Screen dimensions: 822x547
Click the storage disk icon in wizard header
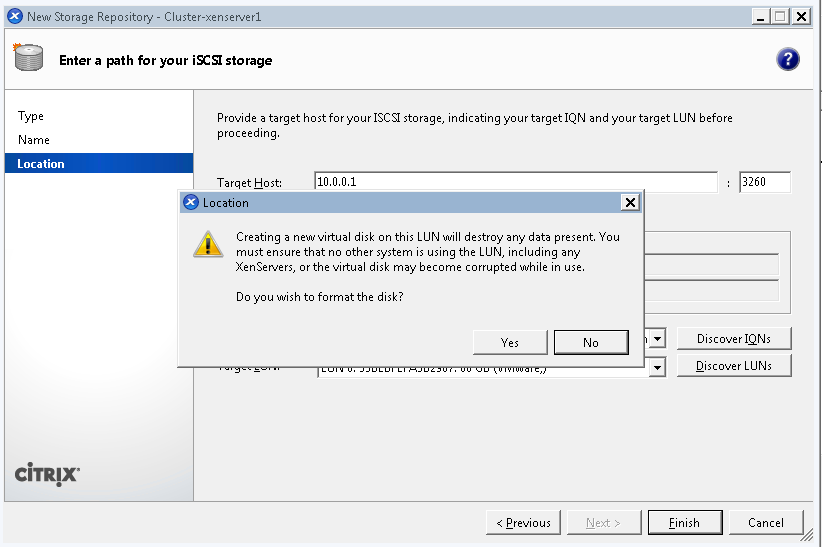click(x=28, y=57)
